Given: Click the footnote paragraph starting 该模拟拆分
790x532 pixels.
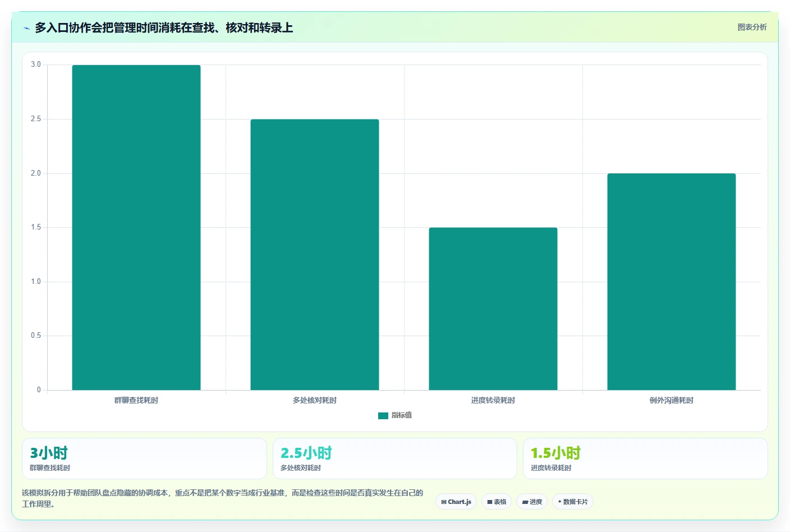Looking at the screenshot, I should [x=223, y=498].
